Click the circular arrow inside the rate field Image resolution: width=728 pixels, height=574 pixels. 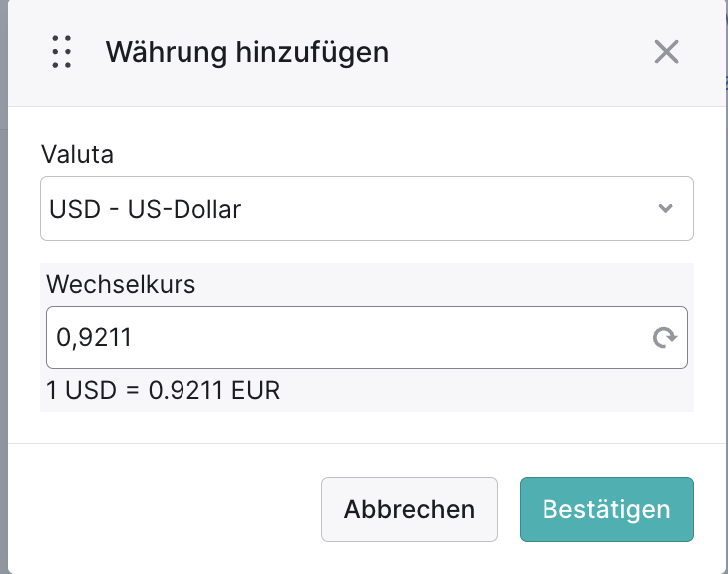point(665,338)
